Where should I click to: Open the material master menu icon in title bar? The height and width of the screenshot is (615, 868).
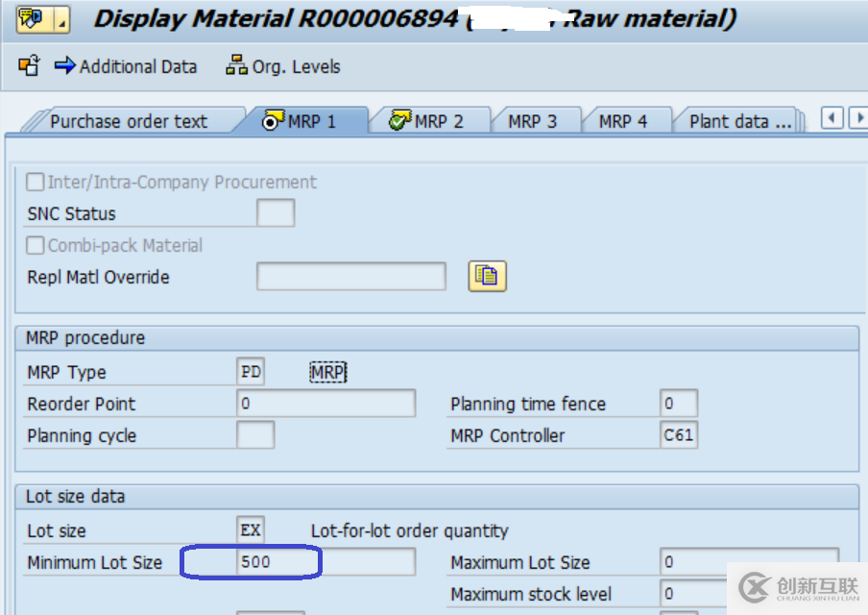pos(35,19)
